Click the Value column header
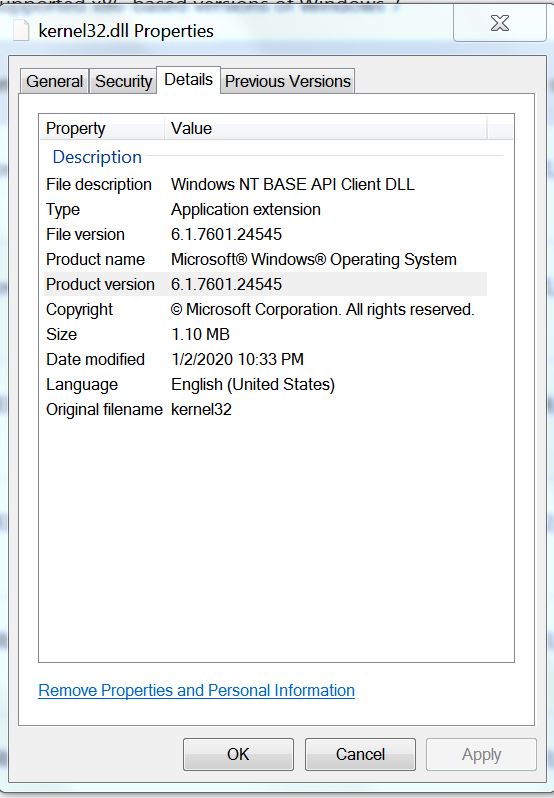 pyautogui.click(x=326, y=128)
